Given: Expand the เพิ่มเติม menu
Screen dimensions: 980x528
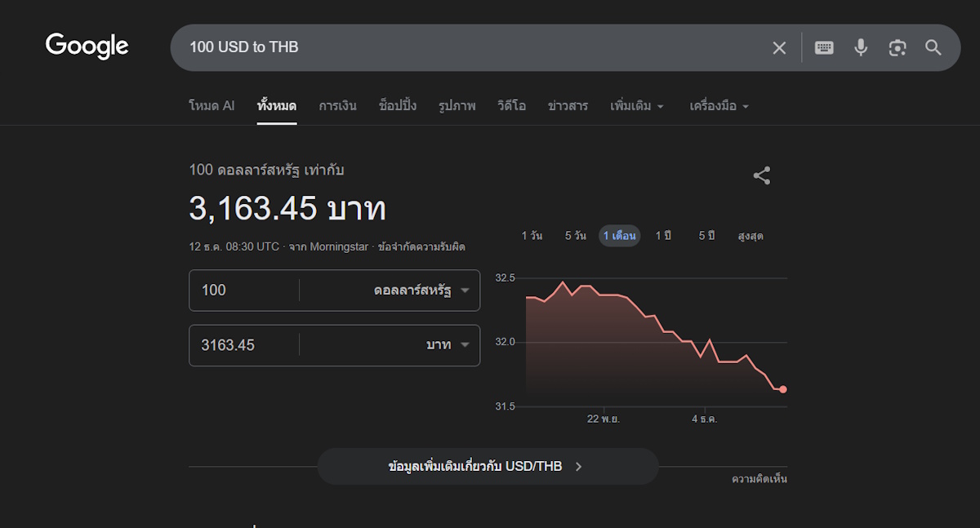Looking at the screenshot, I should [637, 106].
